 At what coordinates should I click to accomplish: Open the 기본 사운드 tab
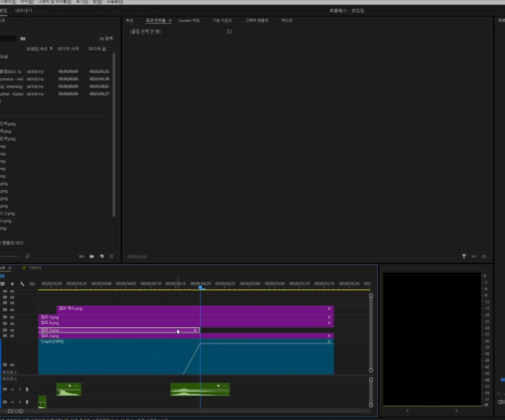pos(222,20)
